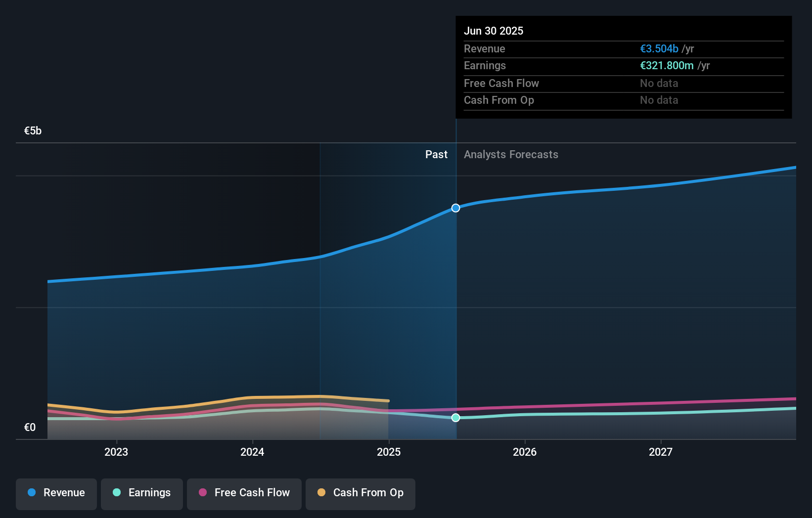The image size is (812, 518).
Task: Select the blue revenue data point marker
Action: [455, 208]
